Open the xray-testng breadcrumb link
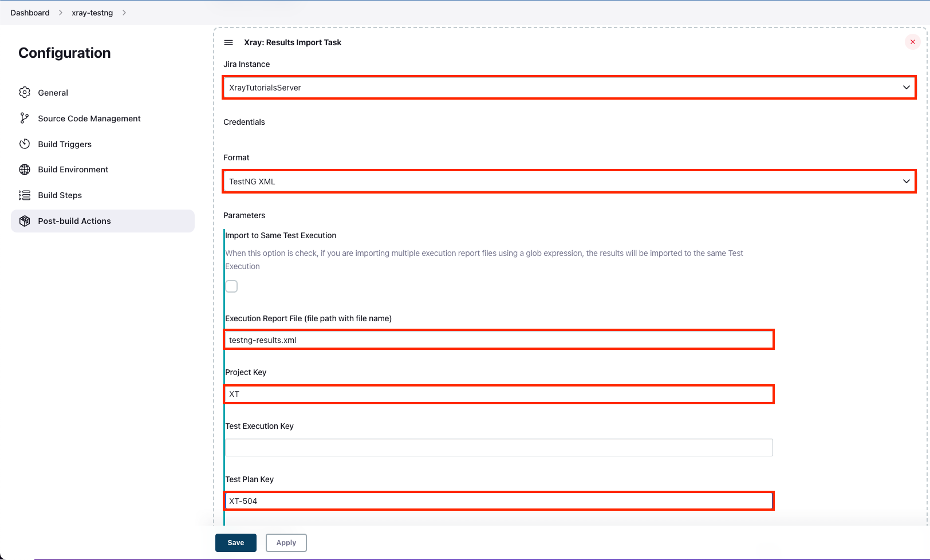The image size is (930, 560). point(92,13)
